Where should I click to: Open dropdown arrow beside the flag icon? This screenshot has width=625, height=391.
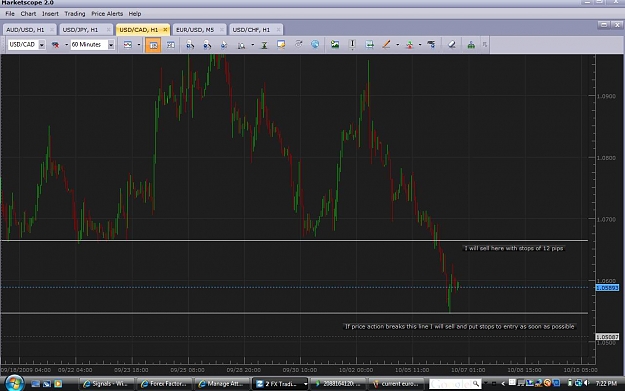point(66,45)
